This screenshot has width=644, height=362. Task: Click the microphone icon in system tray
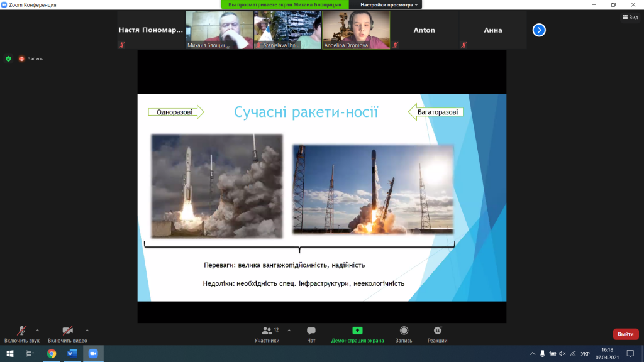tap(543, 353)
